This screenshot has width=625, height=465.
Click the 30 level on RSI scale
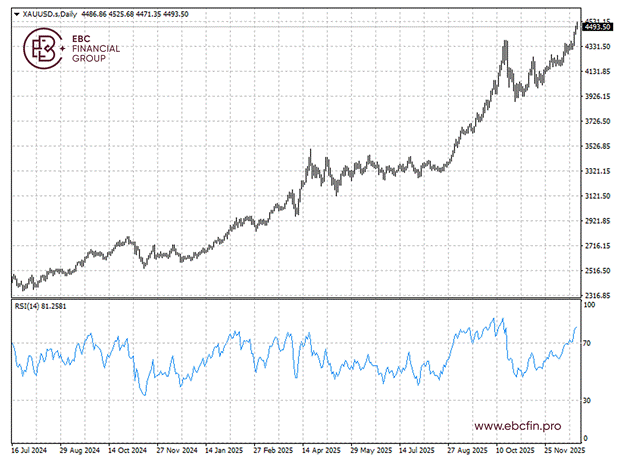click(588, 400)
